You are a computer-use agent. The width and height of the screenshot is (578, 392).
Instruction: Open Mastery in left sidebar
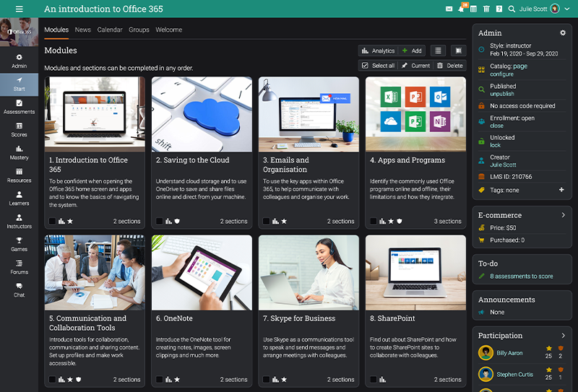click(20, 152)
